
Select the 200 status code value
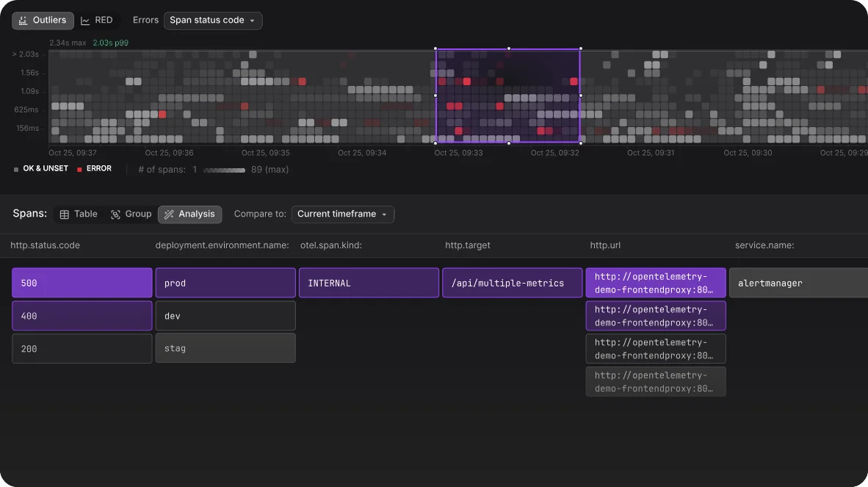(x=82, y=349)
